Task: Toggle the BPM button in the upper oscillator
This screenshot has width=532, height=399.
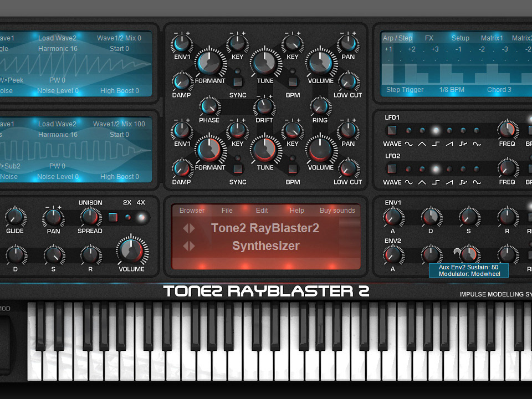Action: point(293,82)
